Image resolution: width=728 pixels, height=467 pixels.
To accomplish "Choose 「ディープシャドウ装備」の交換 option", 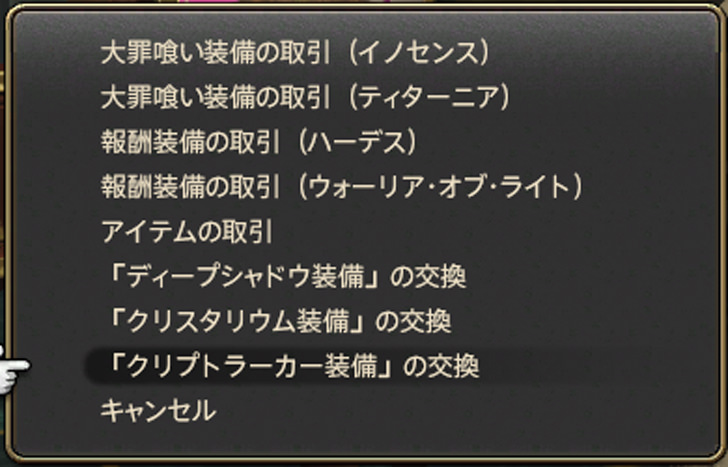I will (285, 276).
